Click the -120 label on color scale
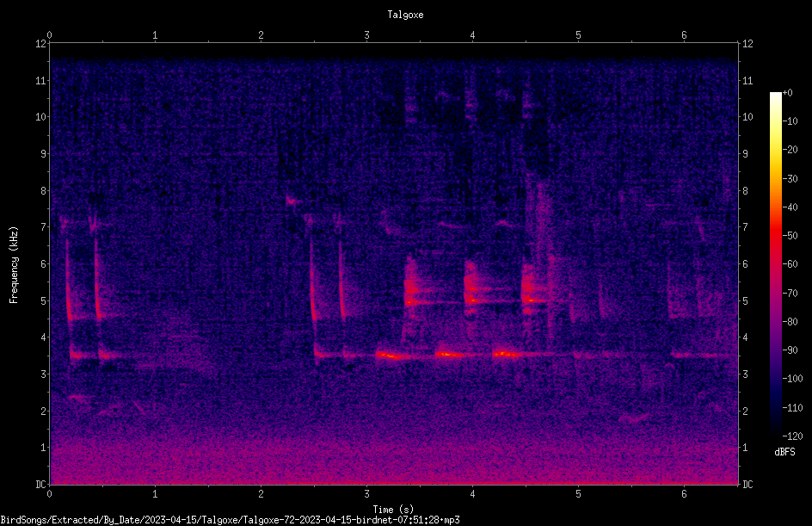Screen dimensions: 812x526 (792, 436)
